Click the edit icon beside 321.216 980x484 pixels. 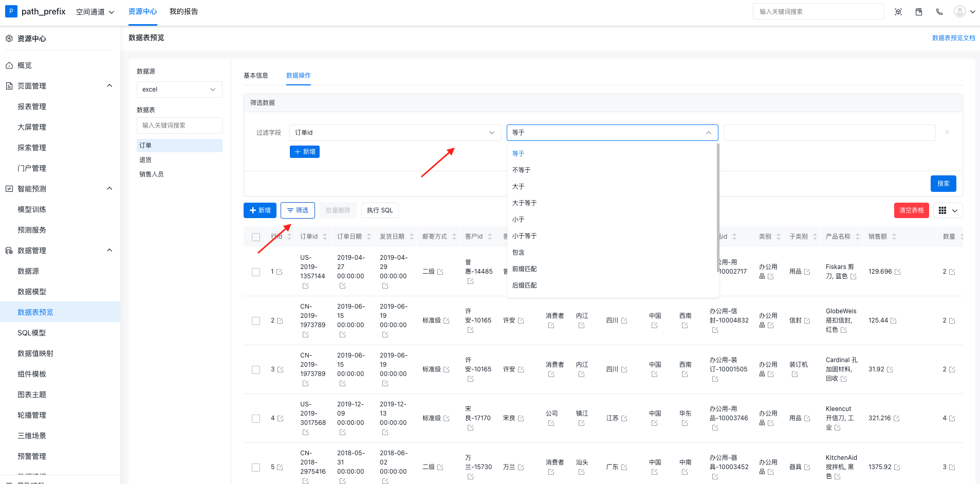[896, 419]
